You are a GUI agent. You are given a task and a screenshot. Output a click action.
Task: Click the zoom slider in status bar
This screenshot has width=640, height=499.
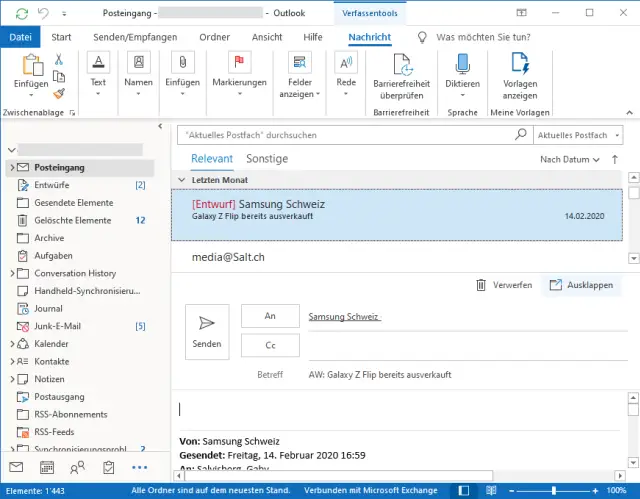552,491
